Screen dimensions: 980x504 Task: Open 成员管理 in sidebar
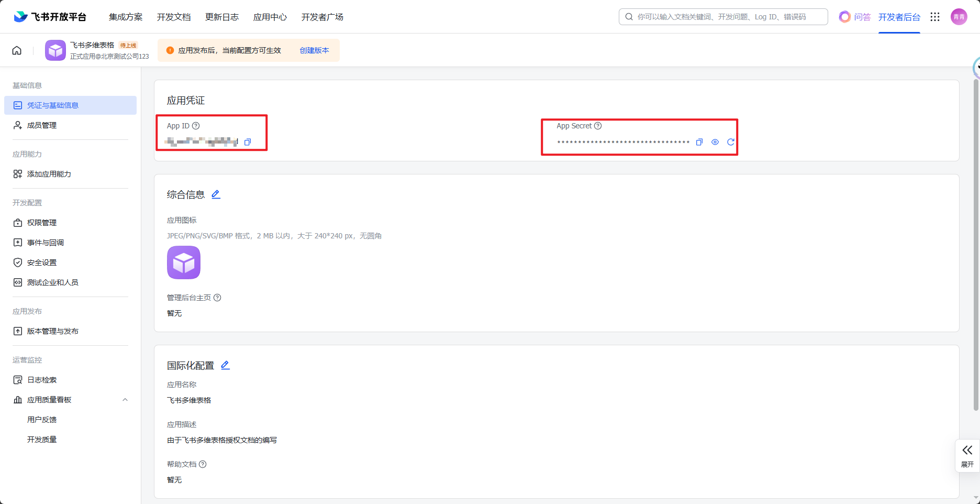click(70, 125)
